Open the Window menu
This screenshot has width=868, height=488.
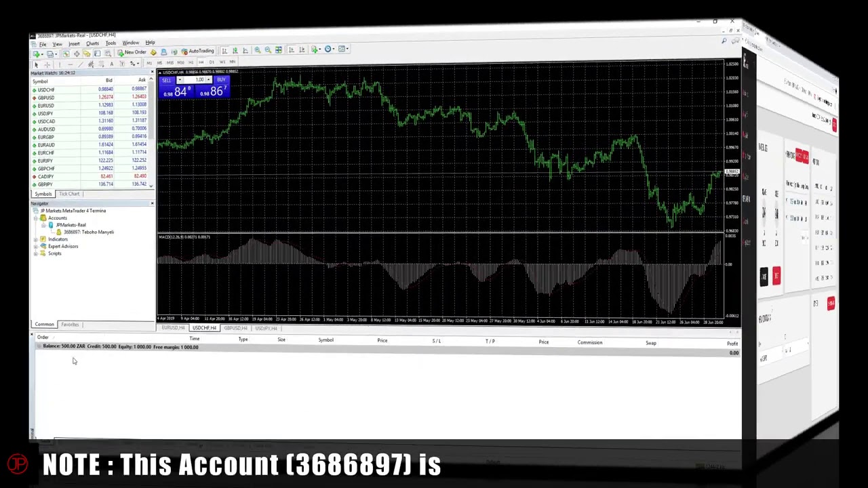(x=130, y=43)
